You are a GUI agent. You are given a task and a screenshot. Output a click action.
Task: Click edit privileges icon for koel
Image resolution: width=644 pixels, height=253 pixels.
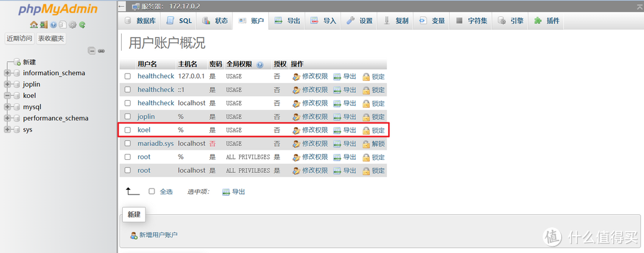click(x=296, y=131)
